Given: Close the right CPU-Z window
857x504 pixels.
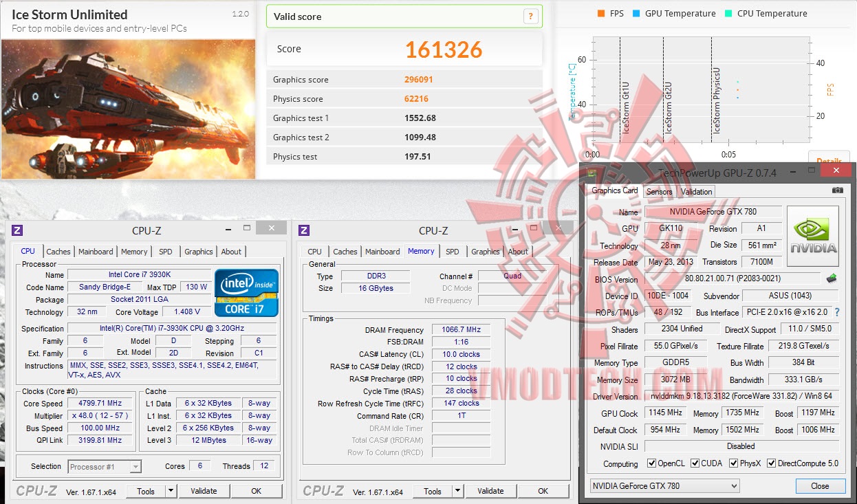Looking at the screenshot, I should 559,228.
